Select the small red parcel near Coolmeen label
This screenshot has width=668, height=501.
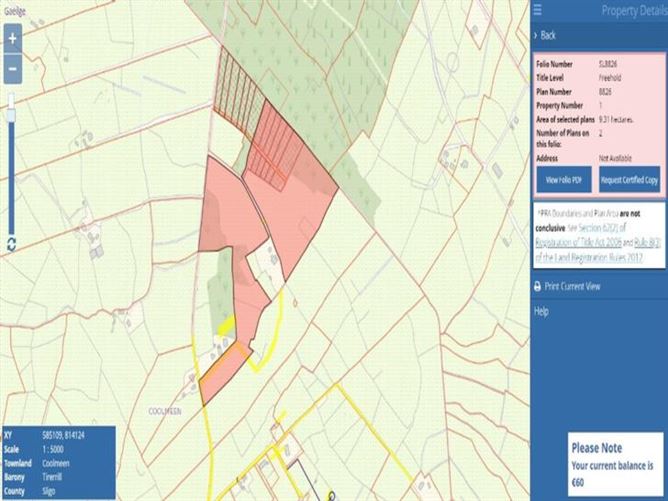223,374
